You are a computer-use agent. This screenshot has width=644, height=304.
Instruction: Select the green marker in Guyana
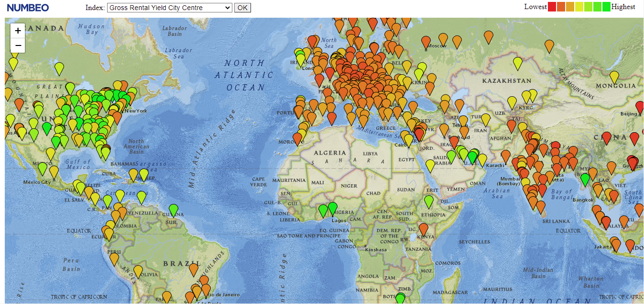click(174, 210)
